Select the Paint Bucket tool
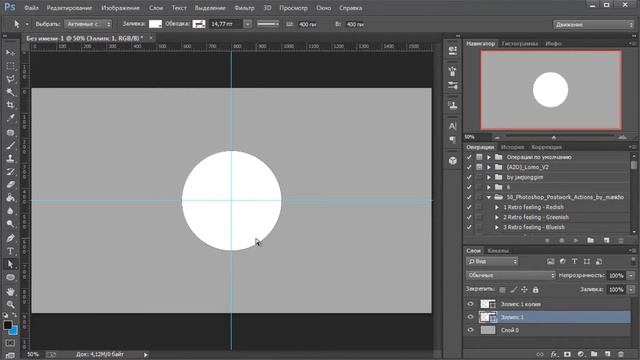 click(x=11, y=198)
